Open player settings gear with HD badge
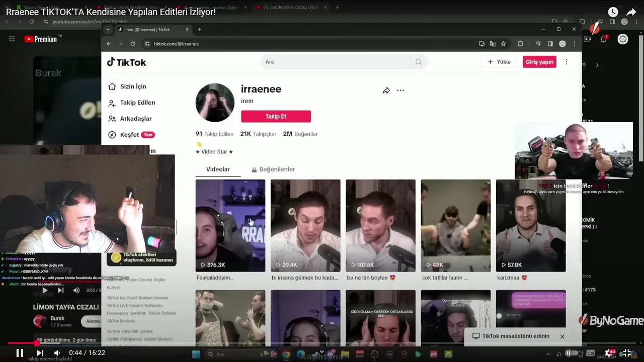This screenshot has height=362, width=644. pos(609,353)
